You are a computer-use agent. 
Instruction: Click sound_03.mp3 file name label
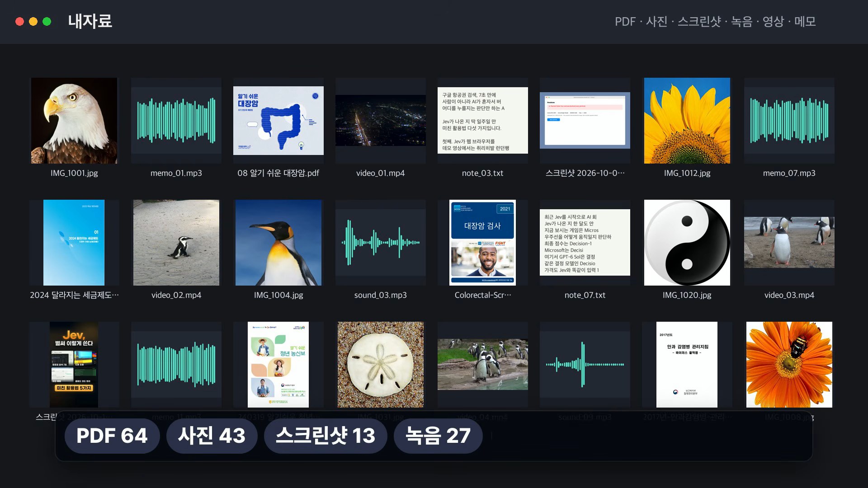(381, 295)
